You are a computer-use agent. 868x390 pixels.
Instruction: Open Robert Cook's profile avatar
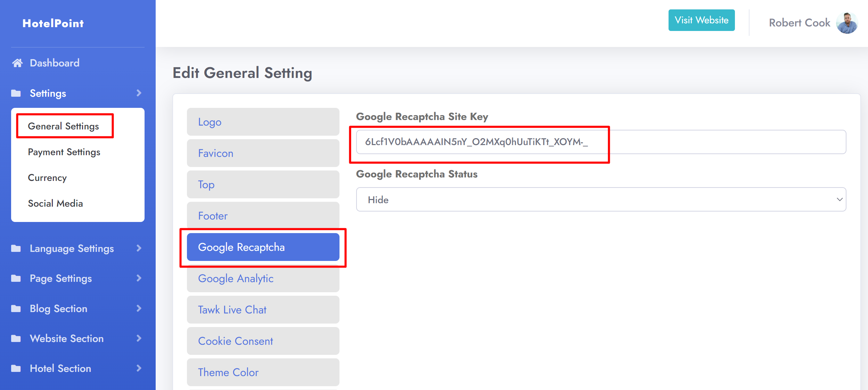coord(847,23)
